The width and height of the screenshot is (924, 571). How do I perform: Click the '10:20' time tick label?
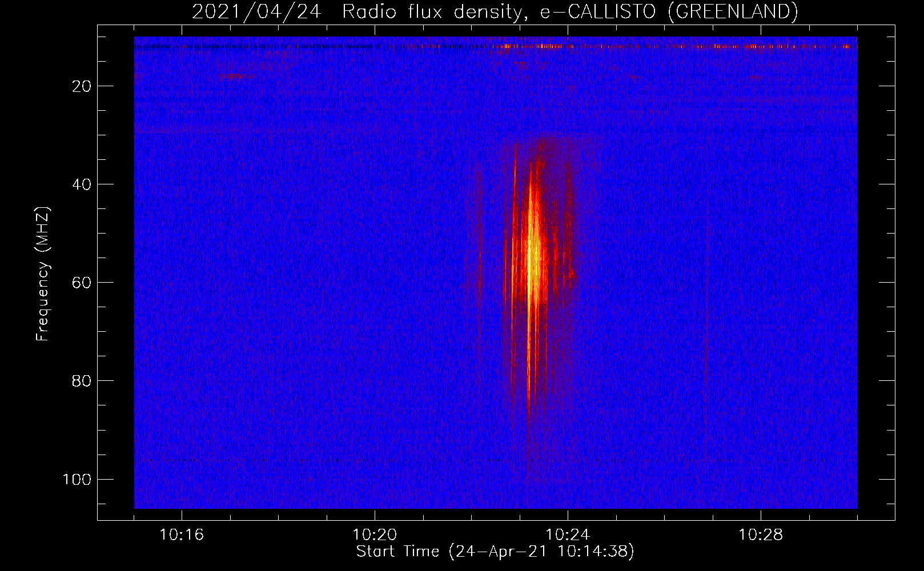[x=375, y=535]
